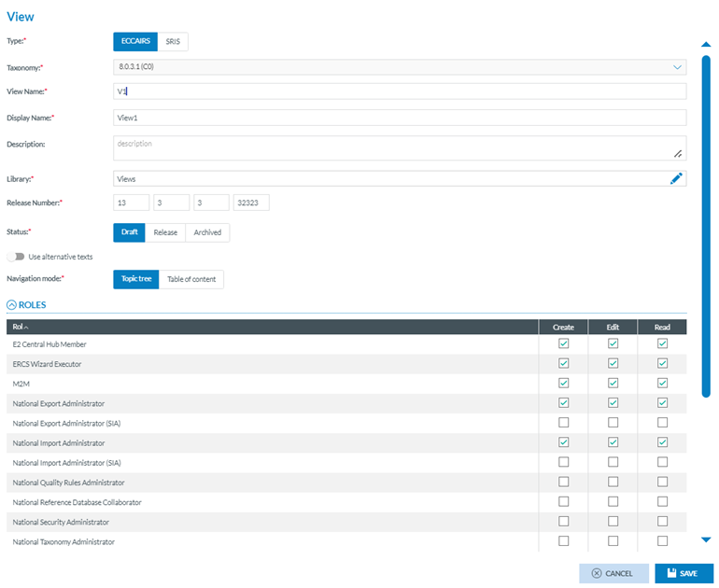Click the pencil edit icon in Library field
Image resolution: width=719 pixels, height=588 pixels.
click(676, 178)
